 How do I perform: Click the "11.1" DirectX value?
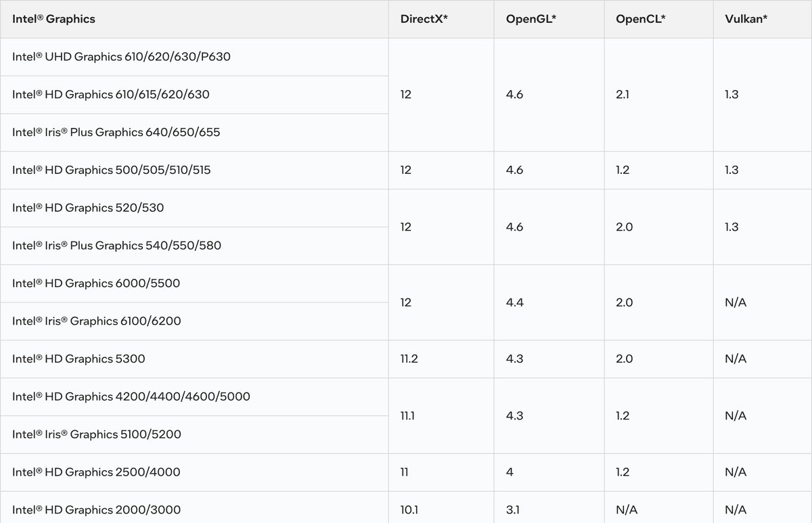click(x=407, y=415)
